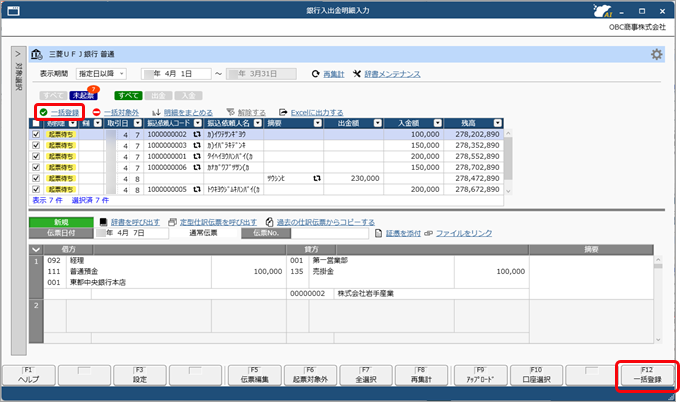Click the 辞書メンテナンス link
This screenshot has height=402, width=680.
[x=392, y=74]
